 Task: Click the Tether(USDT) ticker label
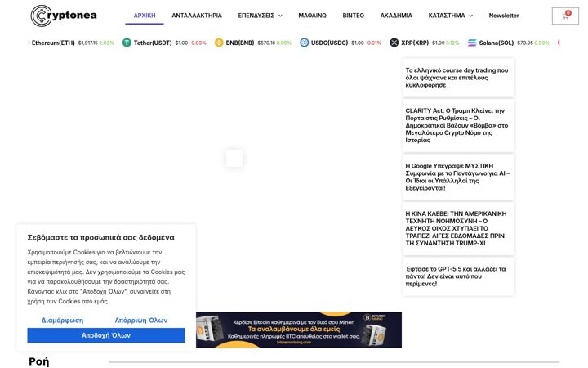tap(153, 43)
